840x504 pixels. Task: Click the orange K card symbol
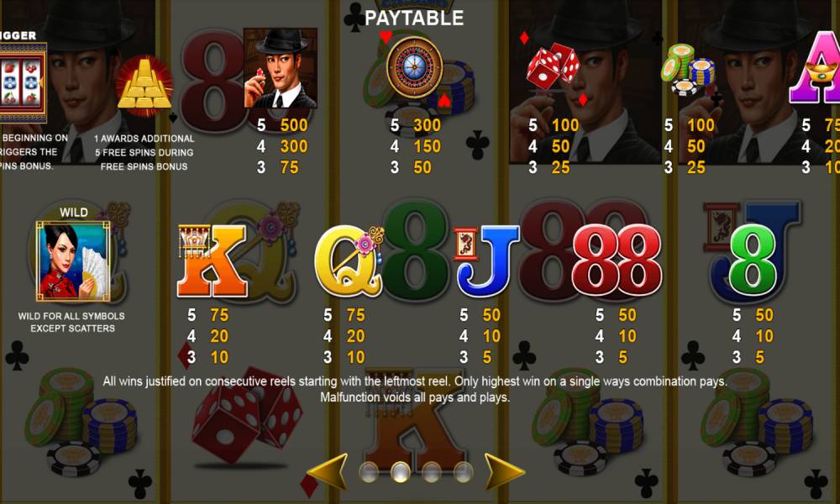click(213, 260)
